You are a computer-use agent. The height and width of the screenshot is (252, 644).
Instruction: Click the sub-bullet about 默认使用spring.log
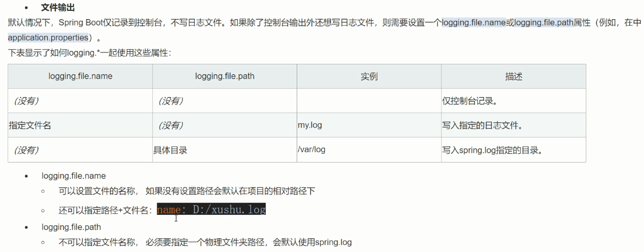pyautogui.click(x=205, y=242)
